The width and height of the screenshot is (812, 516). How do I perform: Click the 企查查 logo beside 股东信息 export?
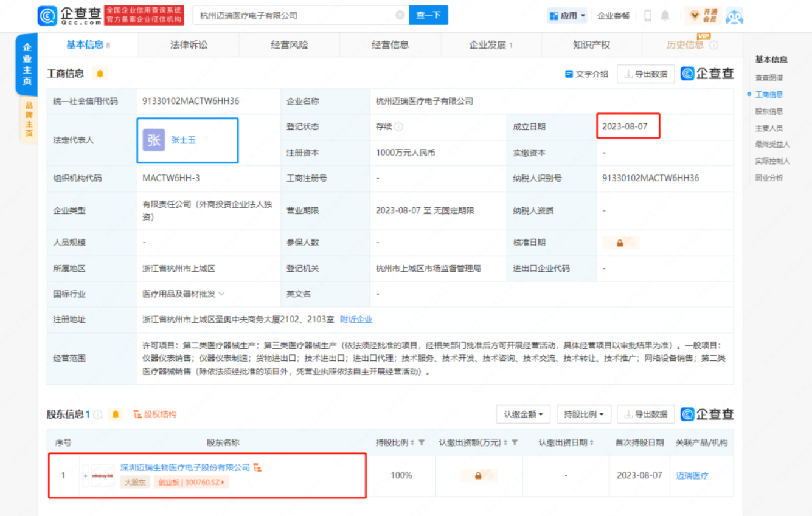[707, 415]
